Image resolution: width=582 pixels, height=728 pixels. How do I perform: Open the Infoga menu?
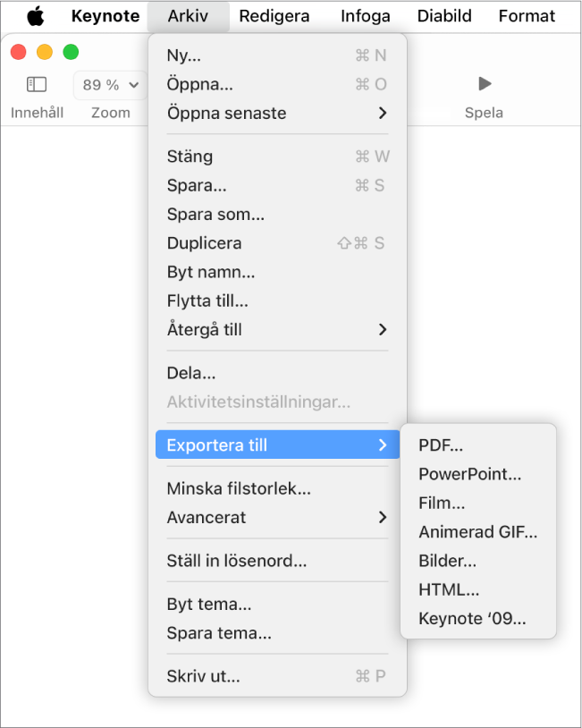(x=366, y=16)
